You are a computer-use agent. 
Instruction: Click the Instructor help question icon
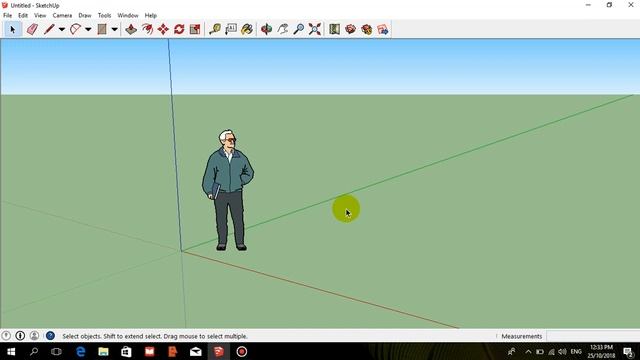coord(50,336)
